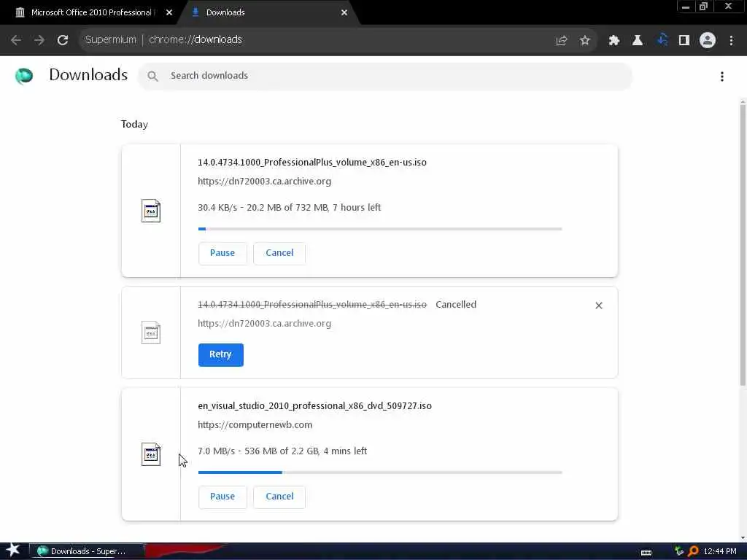This screenshot has height=560, width=747.
Task: Open archive.org URL of cancelled download
Action: pyautogui.click(x=264, y=323)
